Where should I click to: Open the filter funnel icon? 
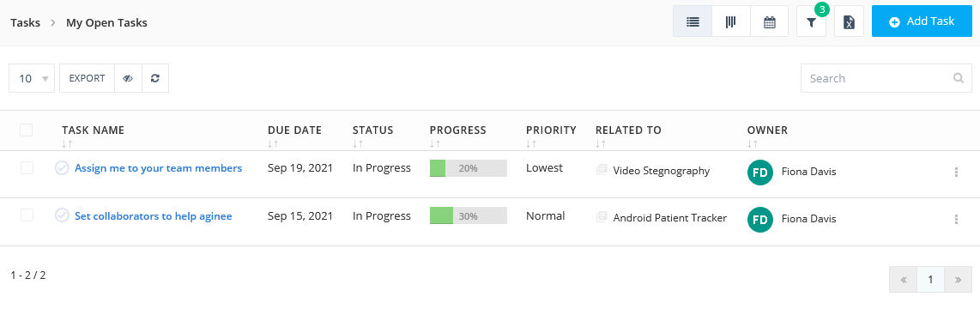pos(811,22)
